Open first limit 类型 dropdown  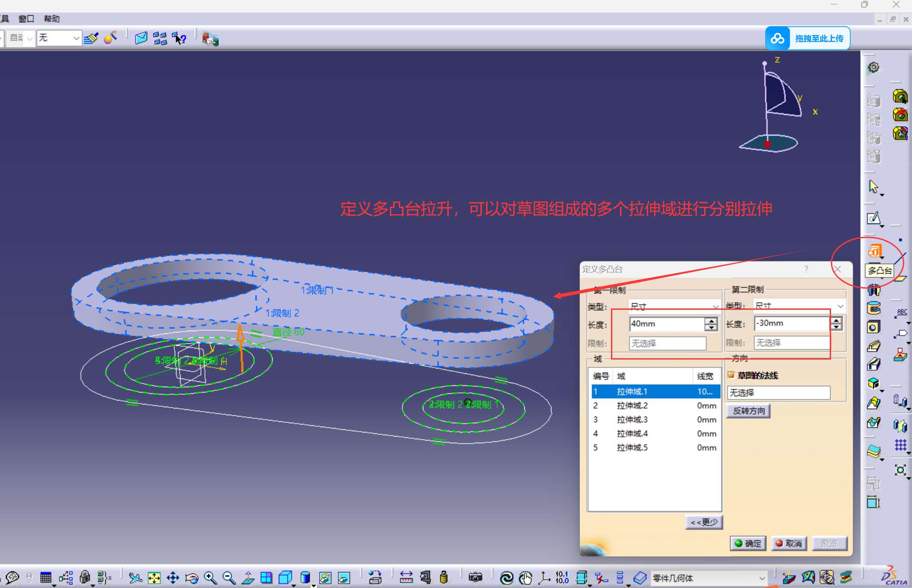[715, 306]
